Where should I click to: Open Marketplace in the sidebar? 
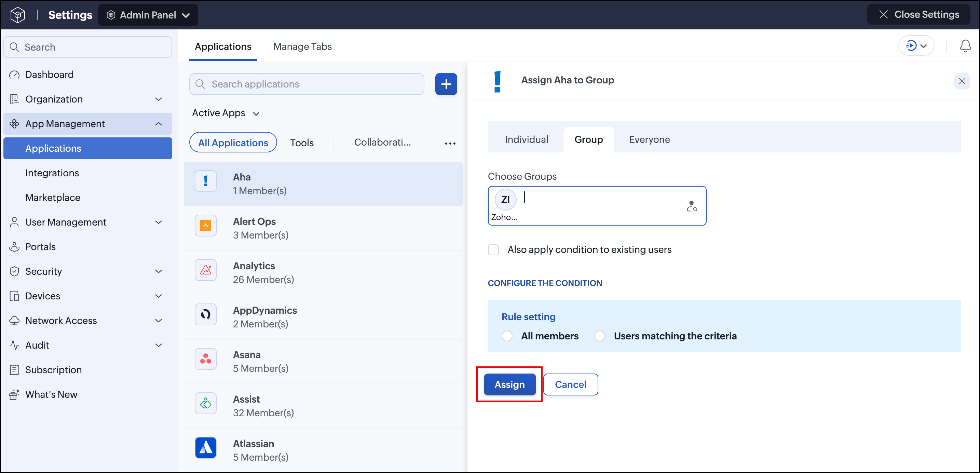click(53, 198)
